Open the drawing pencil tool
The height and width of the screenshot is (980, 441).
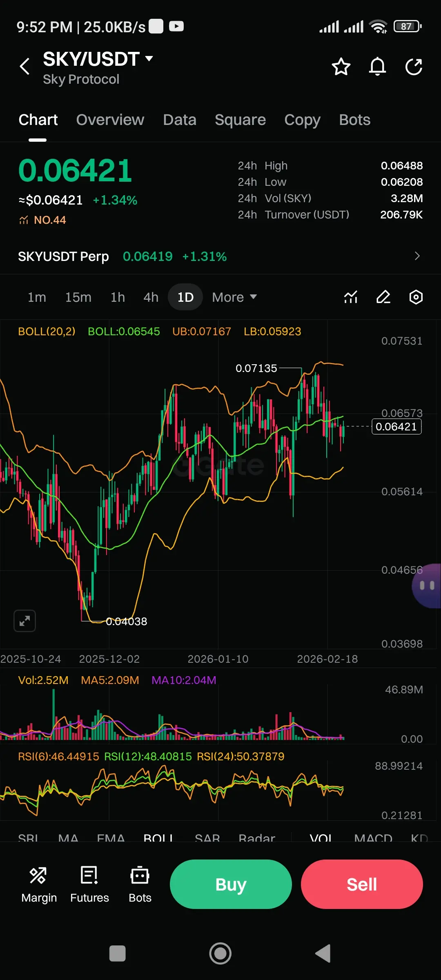click(383, 297)
